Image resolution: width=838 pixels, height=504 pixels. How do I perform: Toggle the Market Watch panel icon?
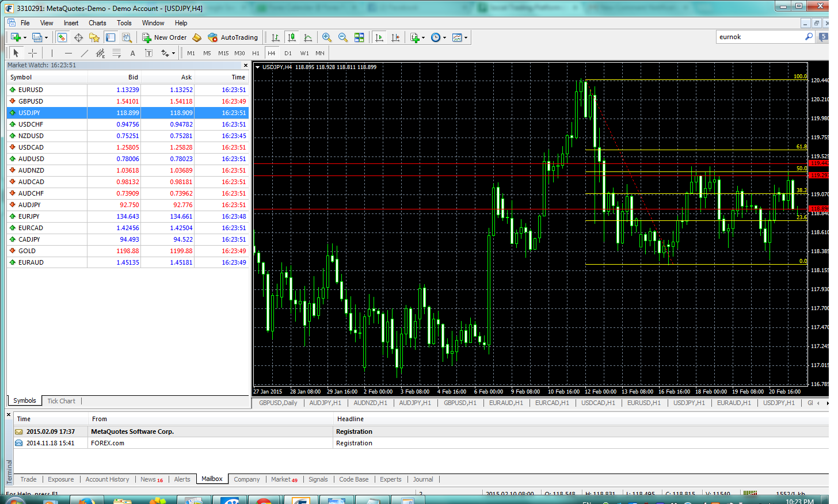[62, 37]
